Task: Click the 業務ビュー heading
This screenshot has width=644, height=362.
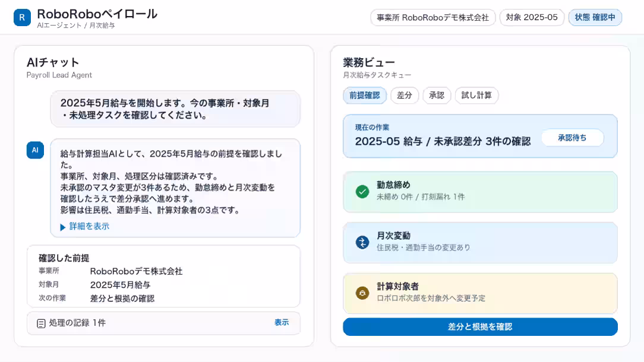Action: pos(369,62)
